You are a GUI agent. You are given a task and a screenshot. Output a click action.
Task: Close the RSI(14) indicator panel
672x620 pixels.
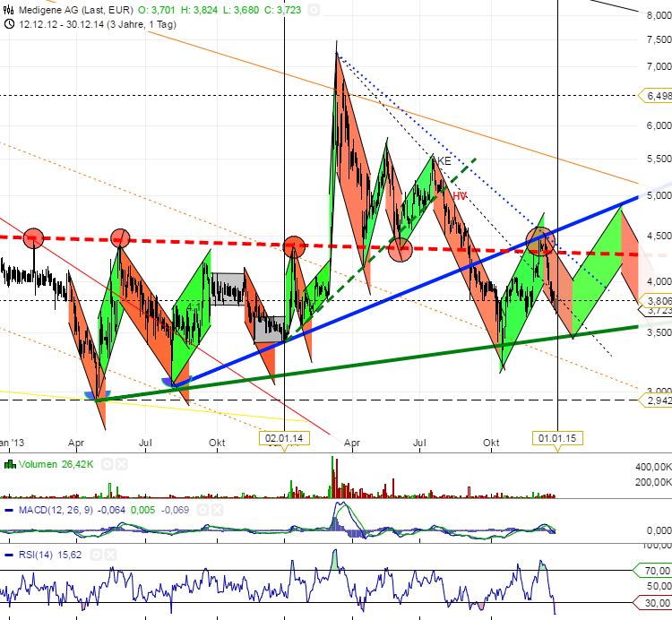[x=110, y=555]
